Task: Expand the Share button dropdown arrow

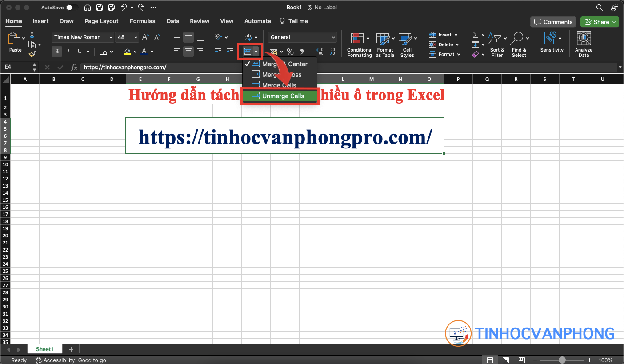Action: click(615, 22)
